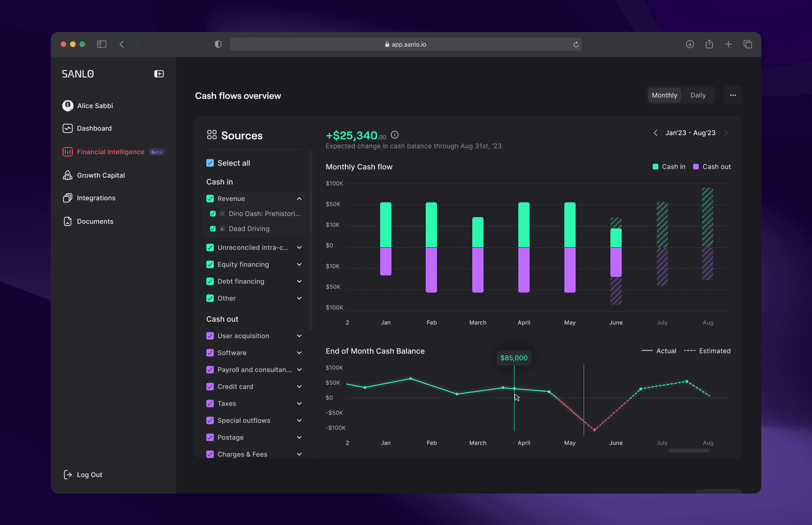The height and width of the screenshot is (525, 812).
Task: Click the app.sanlo.io address bar
Action: (x=406, y=44)
